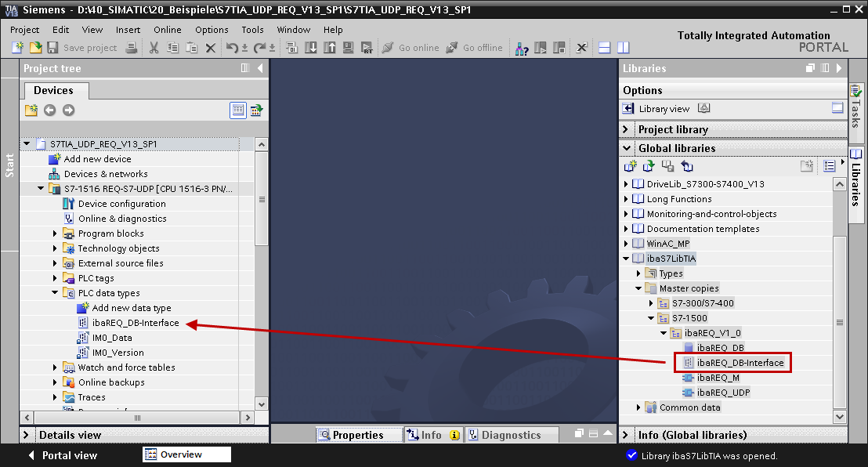Click the New project toolbar icon

click(18, 48)
